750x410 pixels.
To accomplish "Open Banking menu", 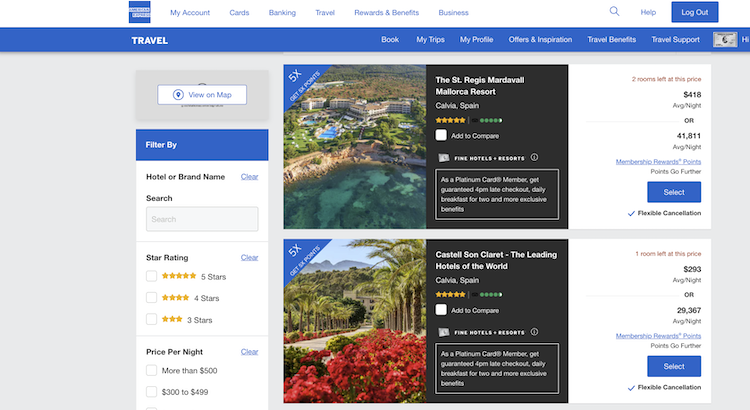I will click(282, 12).
